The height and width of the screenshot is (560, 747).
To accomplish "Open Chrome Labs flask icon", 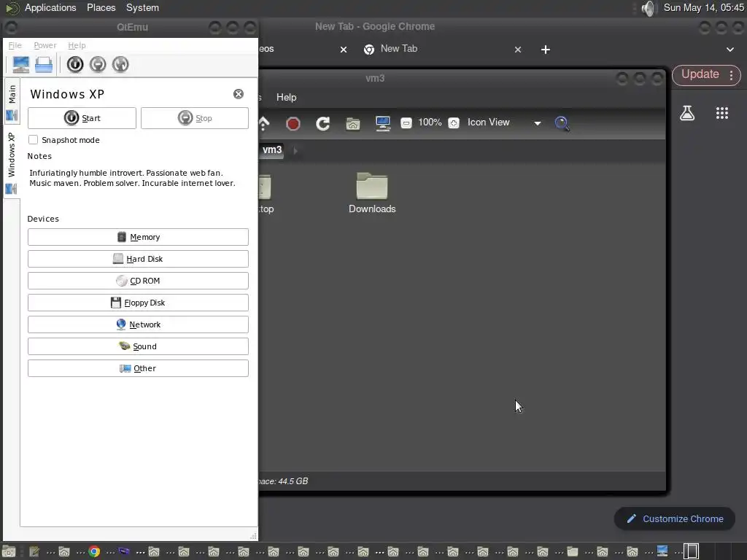I will click(687, 113).
